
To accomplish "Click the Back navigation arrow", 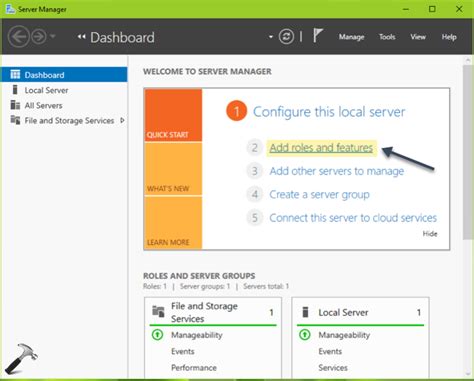I will 18,37.
